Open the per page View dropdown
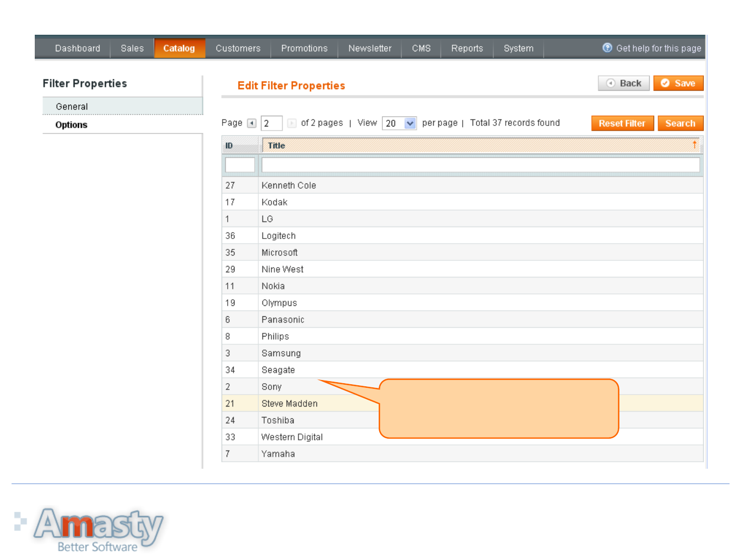 pos(399,123)
